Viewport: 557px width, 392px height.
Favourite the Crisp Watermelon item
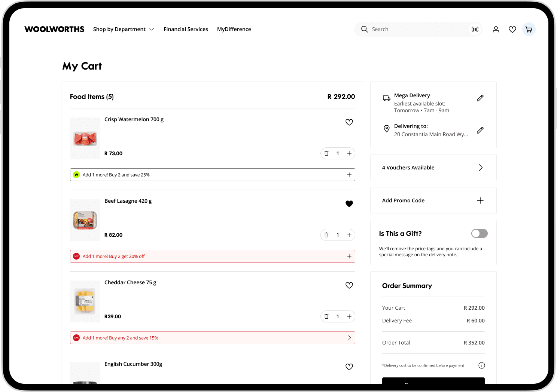[349, 122]
